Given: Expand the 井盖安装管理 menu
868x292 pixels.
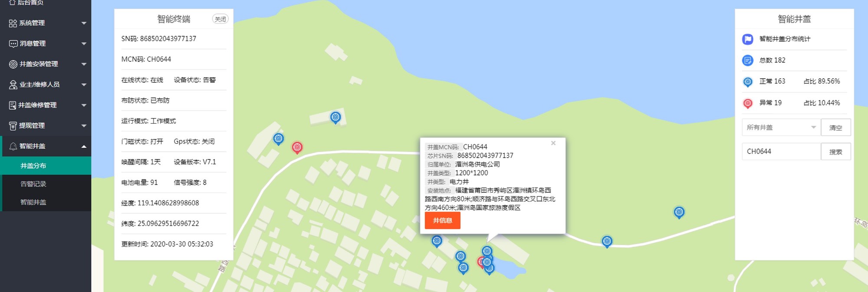Looking at the screenshot, I should click(x=46, y=64).
